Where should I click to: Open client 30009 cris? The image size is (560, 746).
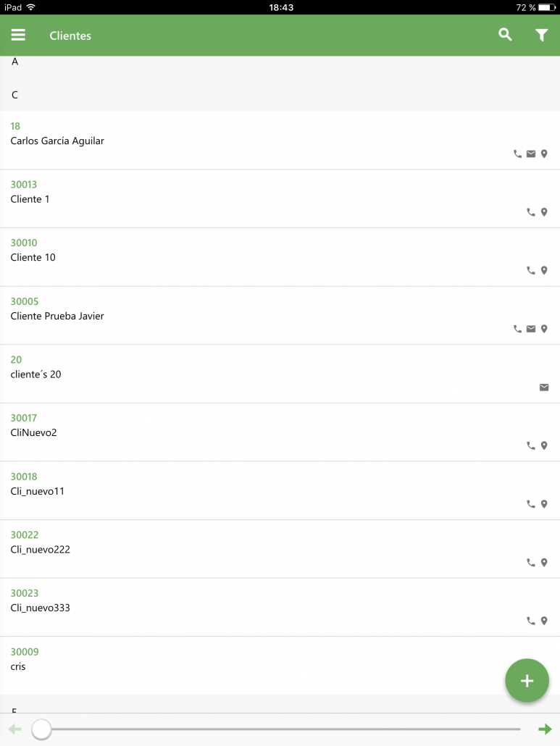(x=280, y=666)
